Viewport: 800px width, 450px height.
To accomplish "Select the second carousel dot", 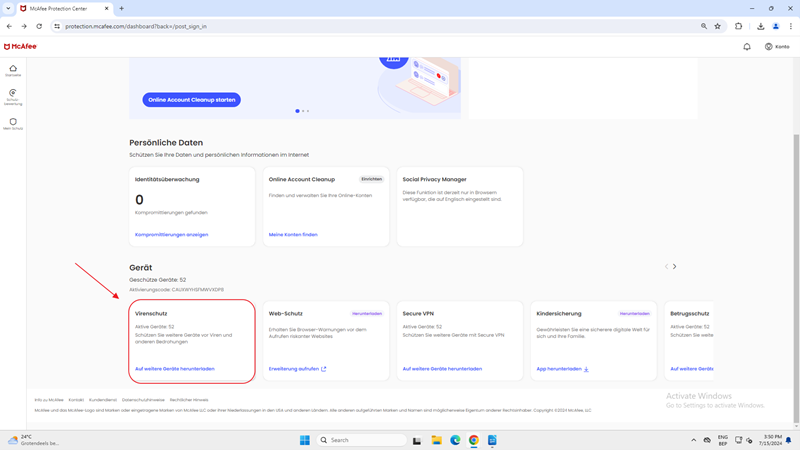I will pyautogui.click(x=303, y=111).
